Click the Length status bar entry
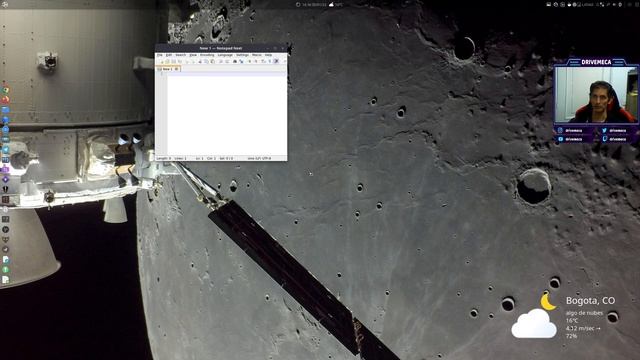 click(x=164, y=158)
